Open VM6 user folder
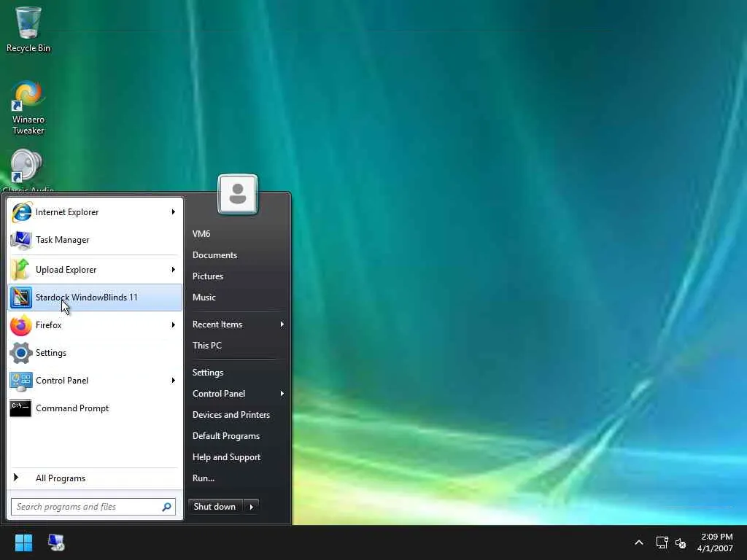Image resolution: width=747 pixels, height=560 pixels. 201,234
